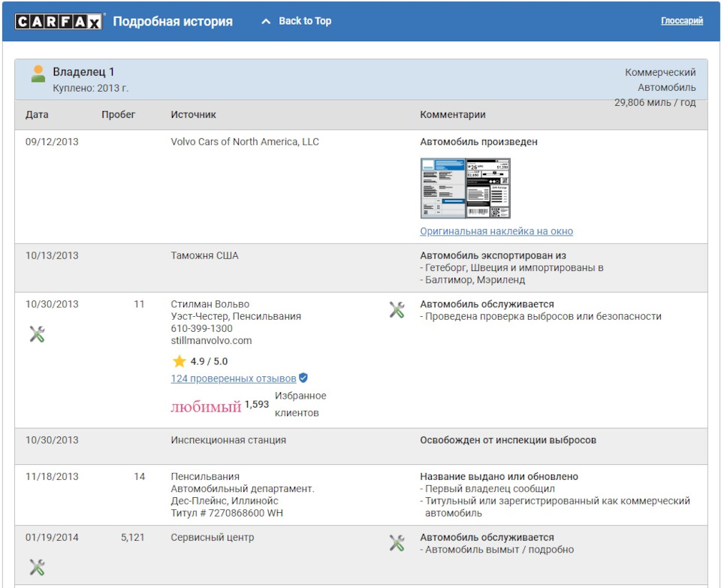Click the phone number 610-399-1300

[x=202, y=328]
